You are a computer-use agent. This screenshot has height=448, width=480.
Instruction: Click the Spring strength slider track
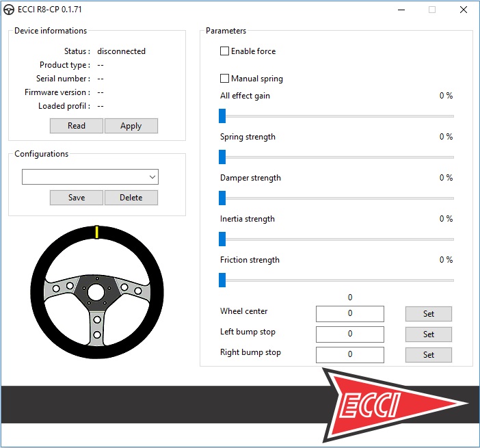pos(338,157)
